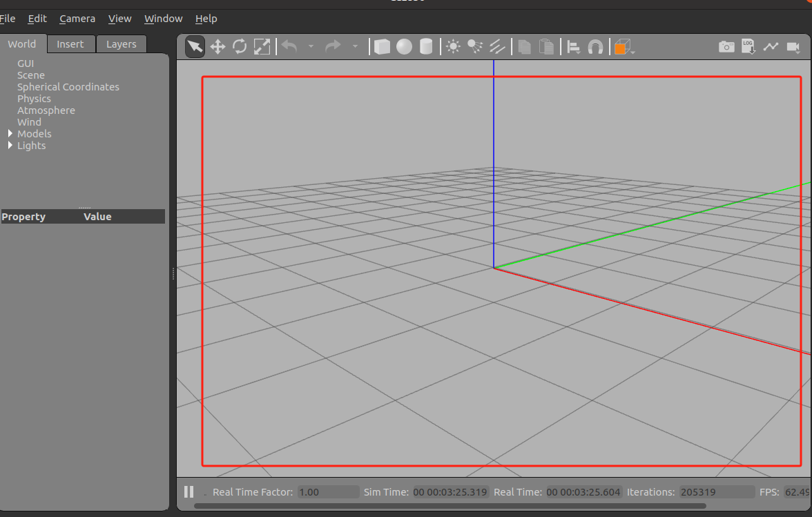
Task: Pause the simulation
Action: [189, 491]
